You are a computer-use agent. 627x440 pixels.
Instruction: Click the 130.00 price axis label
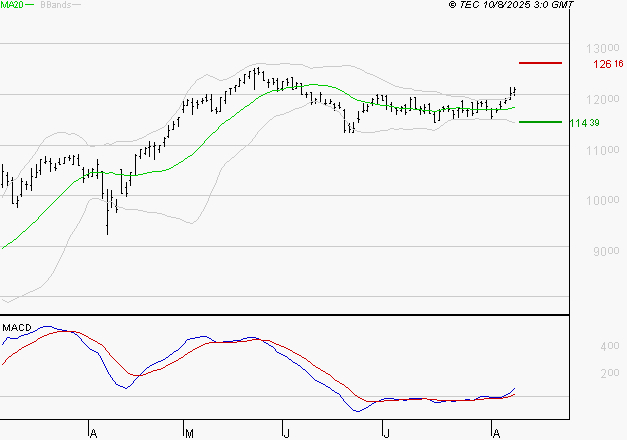603,48
